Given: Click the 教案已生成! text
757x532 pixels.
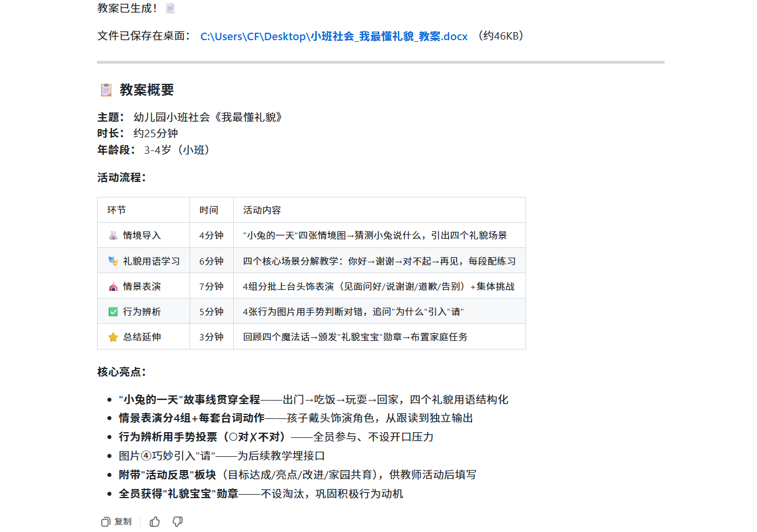Looking at the screenshot, I should point(128,8).
